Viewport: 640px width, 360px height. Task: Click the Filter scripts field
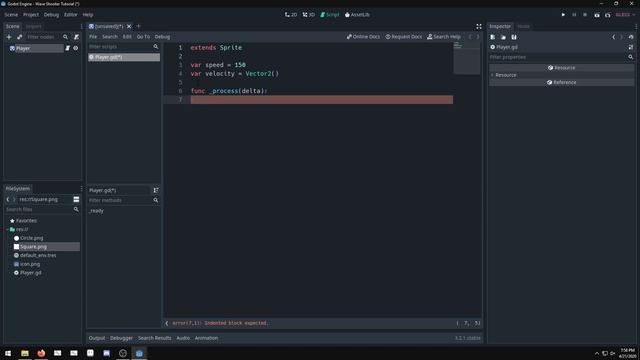pos(124,47)
